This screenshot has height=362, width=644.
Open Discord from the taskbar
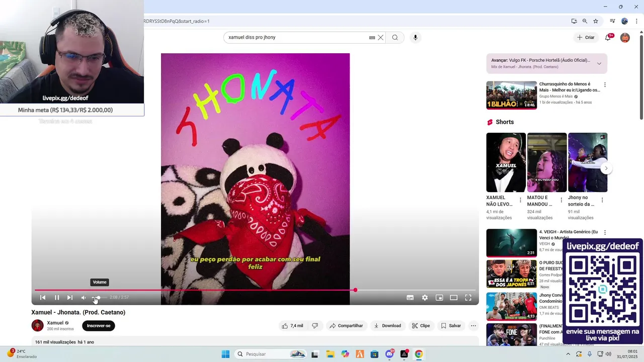point(389,354)
